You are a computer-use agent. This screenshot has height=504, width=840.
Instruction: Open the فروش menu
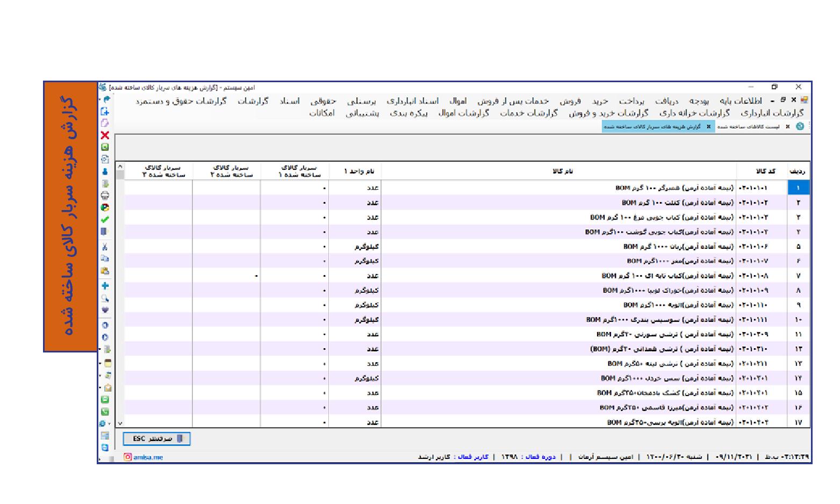click(570, 101)
